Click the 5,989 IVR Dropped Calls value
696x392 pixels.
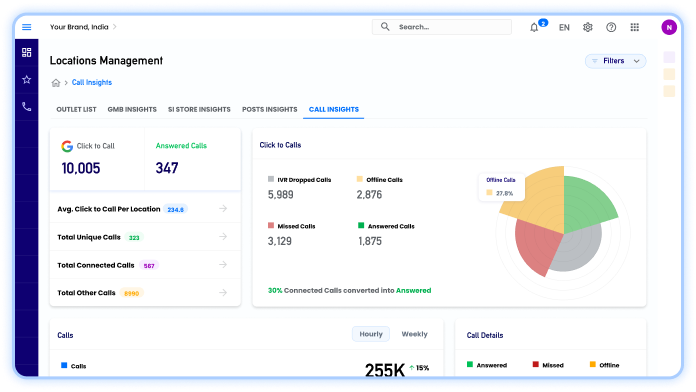pyautogui.click(x=281, y=195)
